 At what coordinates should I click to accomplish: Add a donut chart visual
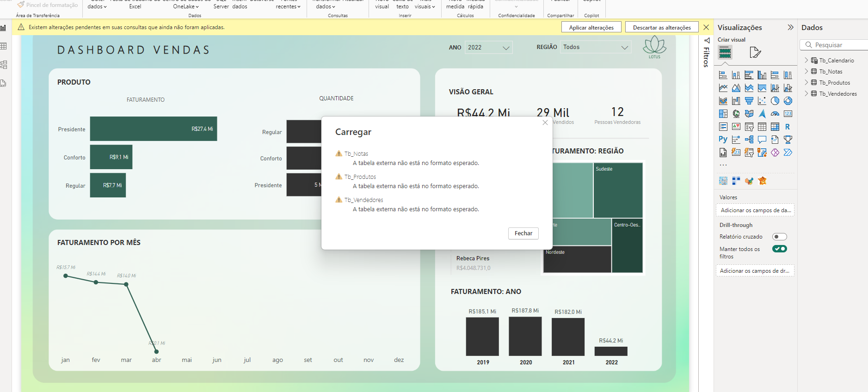coord(788,101)
